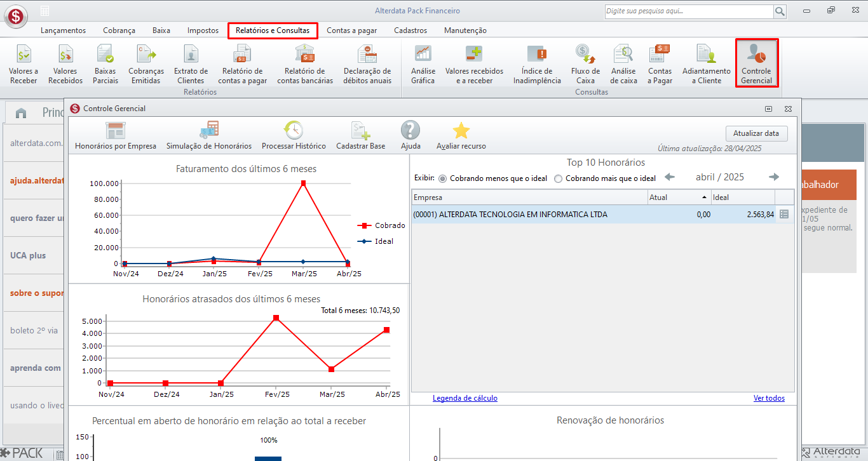The width and height of the screenshot is (868, 461).
Task: Open Ajuda in Controle Gerencial
Action: coord(410,135)
